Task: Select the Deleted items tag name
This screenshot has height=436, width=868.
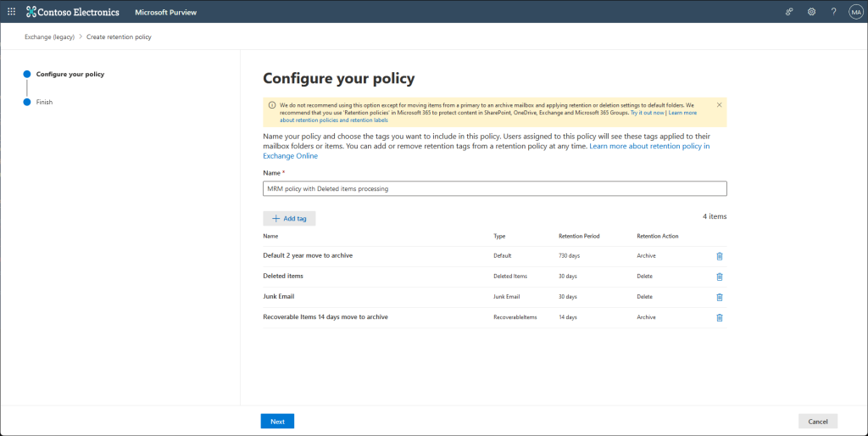Action: click(x=283, y=276)
